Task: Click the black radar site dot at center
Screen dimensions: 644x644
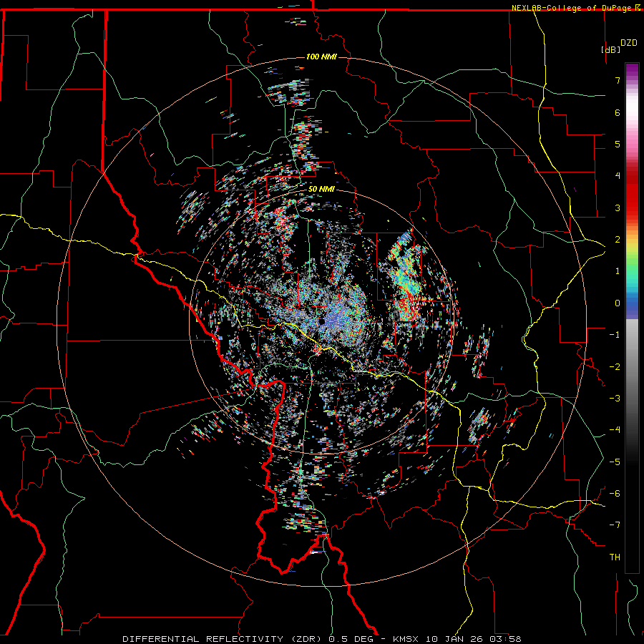Action: point(322,321)
